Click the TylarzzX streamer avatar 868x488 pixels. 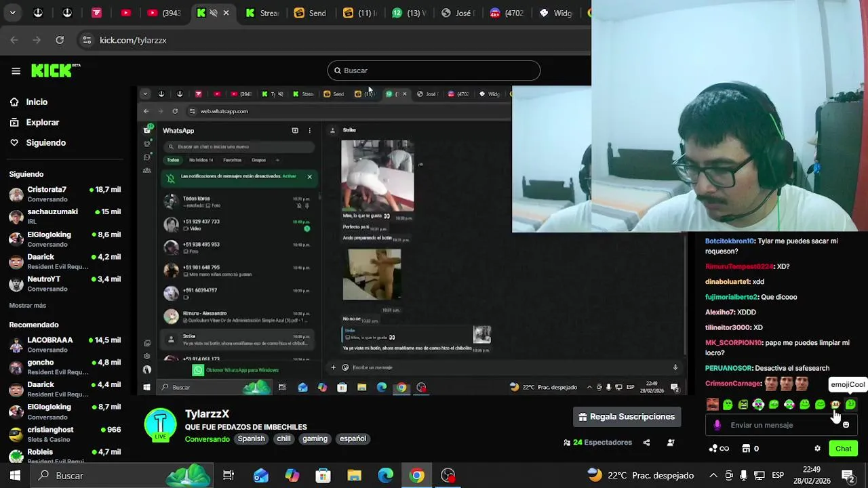pyautogui.click(x=161, y=425)
